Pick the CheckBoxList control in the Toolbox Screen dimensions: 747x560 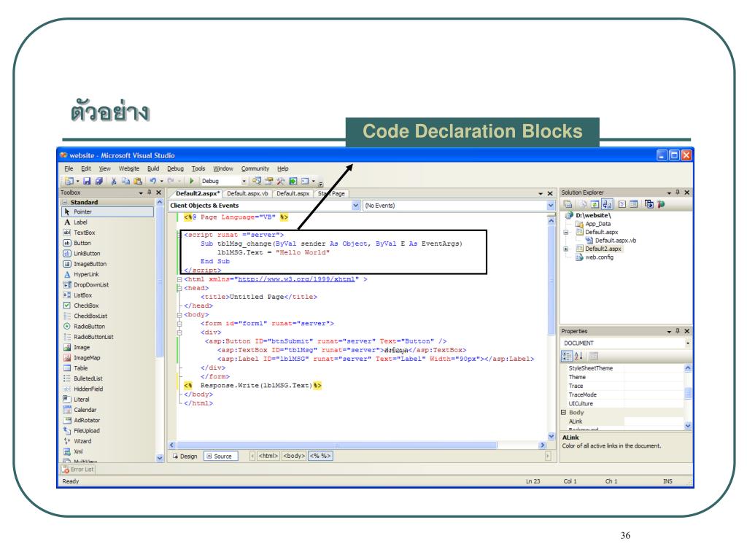[90, 316]
